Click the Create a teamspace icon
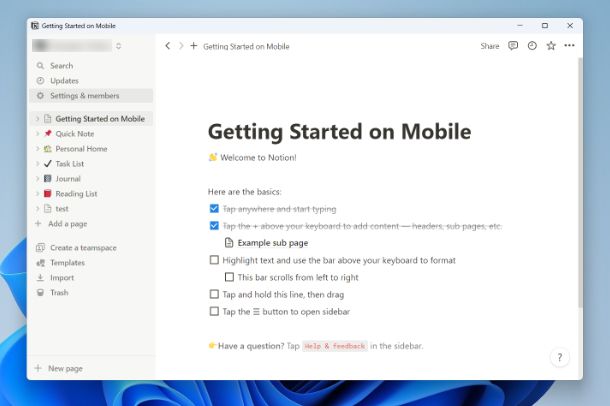This screenshot has height=406, width=610. click(40, 248)
